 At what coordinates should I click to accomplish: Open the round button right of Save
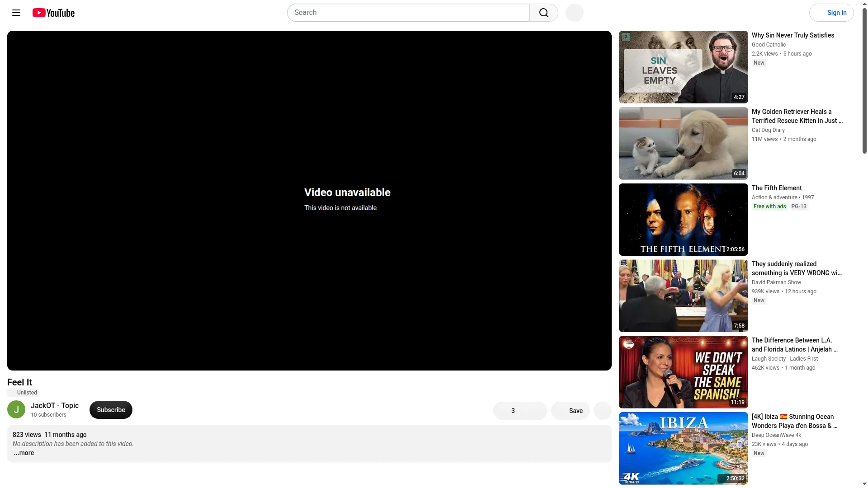click(603, 410)
